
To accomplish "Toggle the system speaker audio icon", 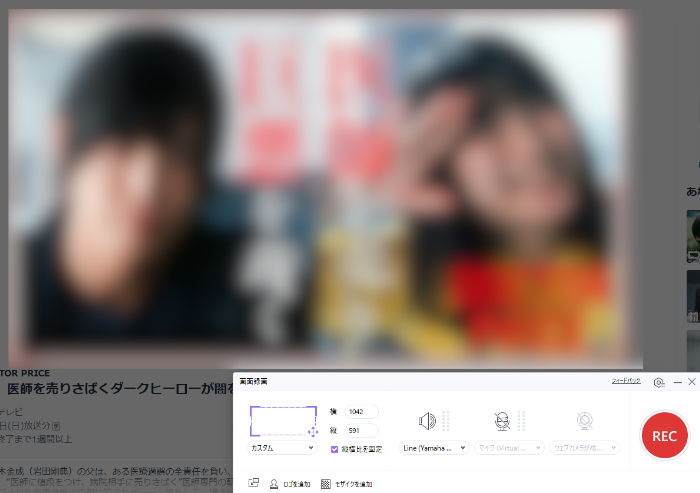I will pos(427,421).
